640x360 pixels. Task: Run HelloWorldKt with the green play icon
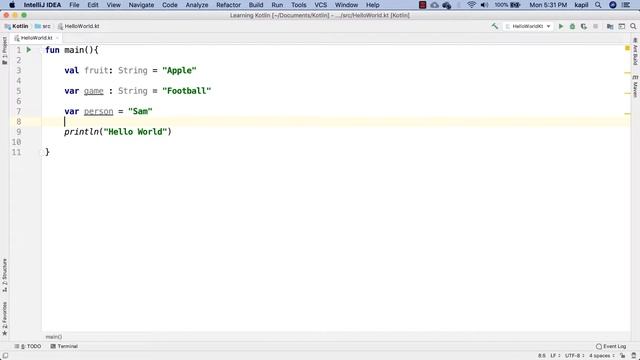click(561, 26)
